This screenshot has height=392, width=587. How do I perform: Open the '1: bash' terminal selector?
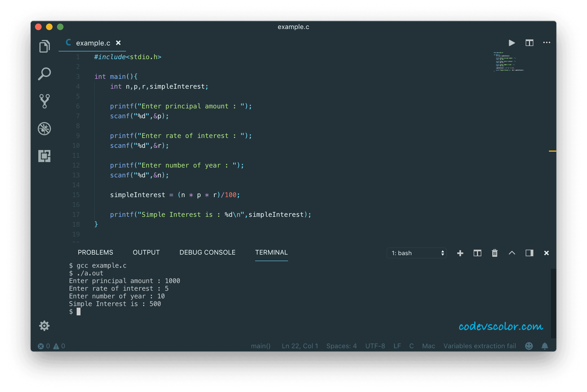(x=416, y=253)
